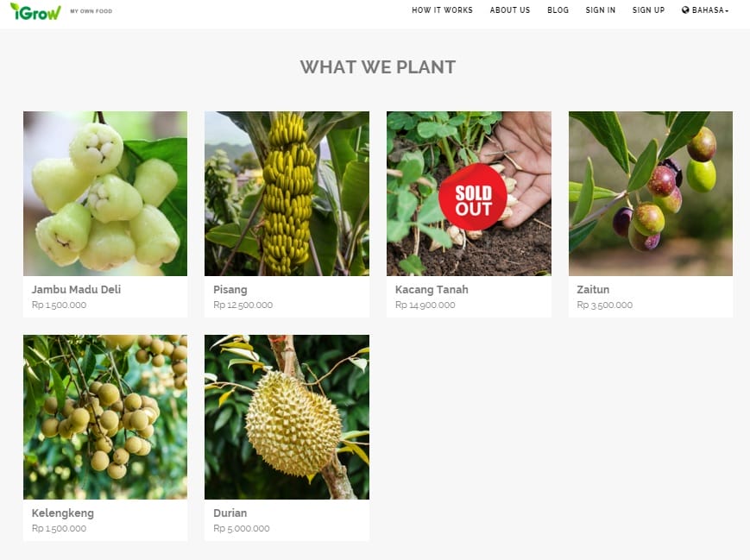Open the Zaitun olive picture
This screenshot has height=560, width=750.
click(x=651, y=193)
